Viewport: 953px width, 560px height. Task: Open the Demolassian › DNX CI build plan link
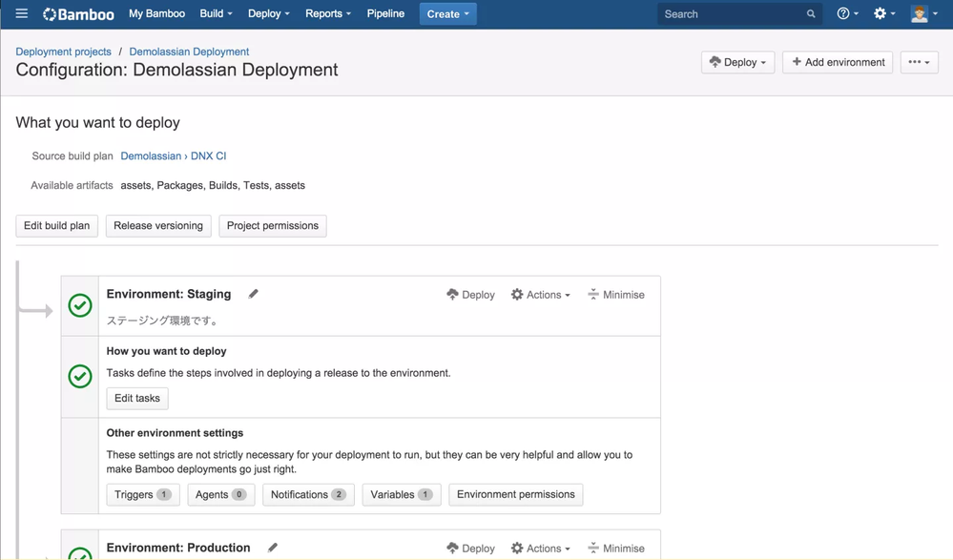point(174,156)
